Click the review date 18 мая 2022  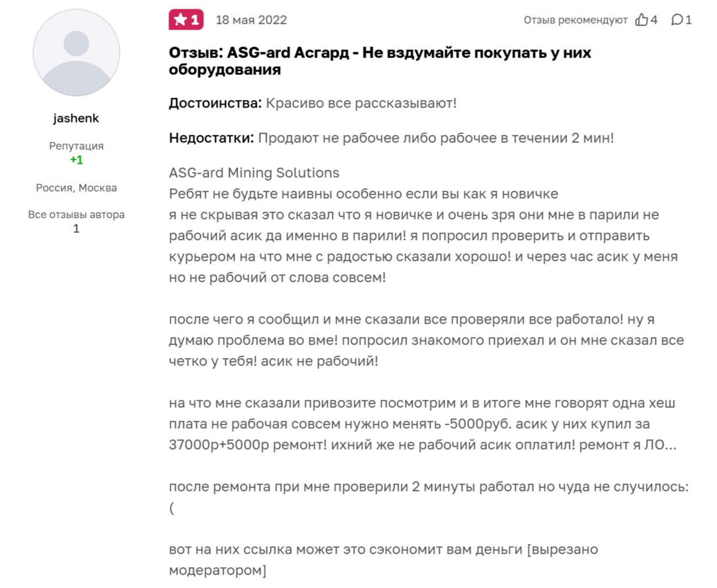point(251,20)
